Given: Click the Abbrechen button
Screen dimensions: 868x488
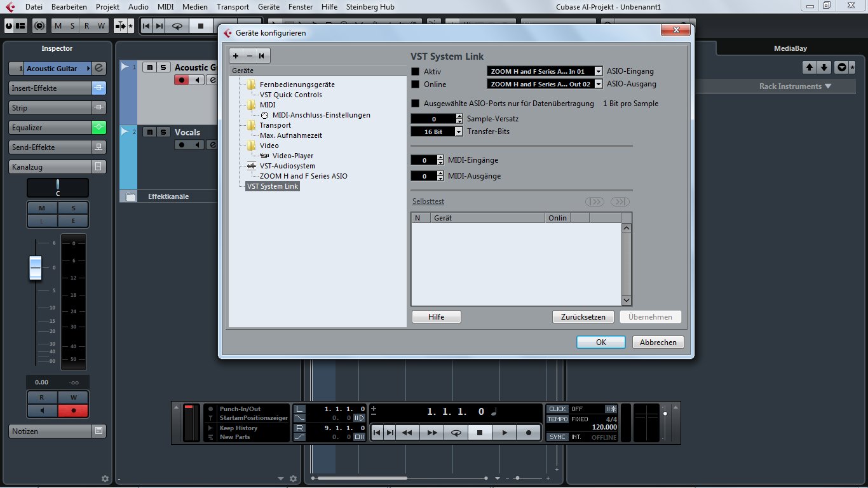Looking at the screenshot, I should click(658, 342).
